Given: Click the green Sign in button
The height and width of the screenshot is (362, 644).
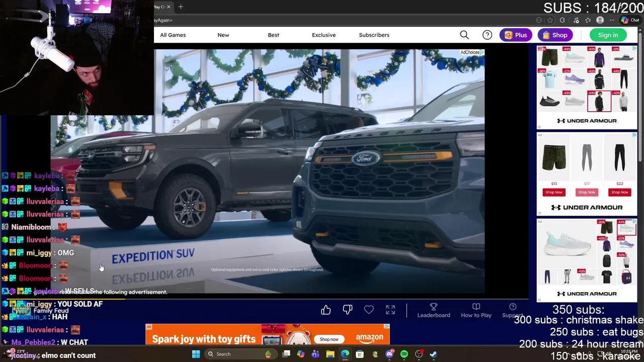Looking at the screenshot, I should (608, 35).
